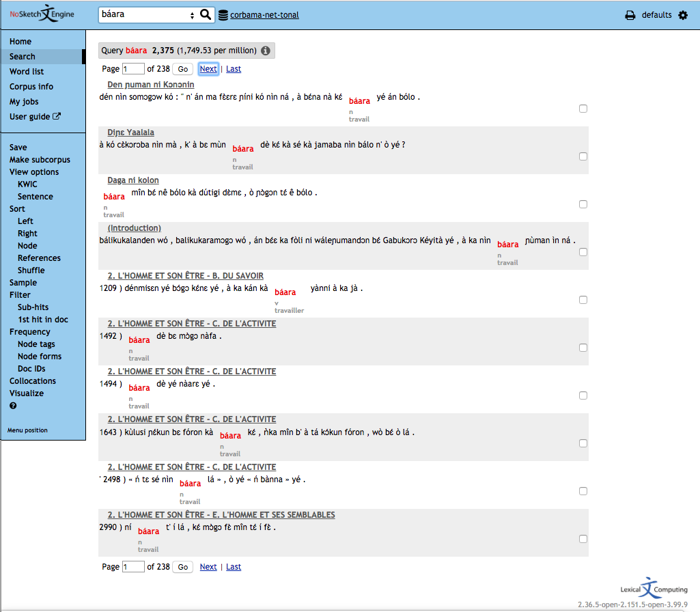Open settings via the gear icon
This screenshot has height=612, width=700.
[x=683, y=15]
